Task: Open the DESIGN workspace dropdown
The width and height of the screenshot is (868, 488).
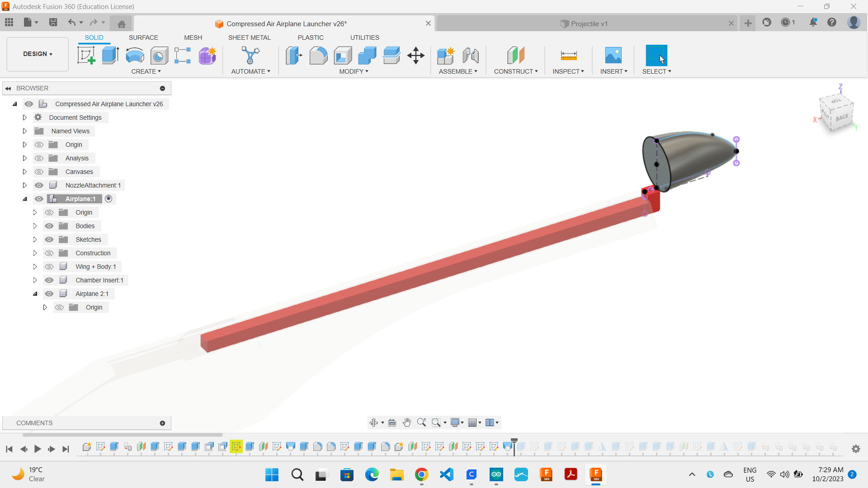Action: click(x=38, y=54)
